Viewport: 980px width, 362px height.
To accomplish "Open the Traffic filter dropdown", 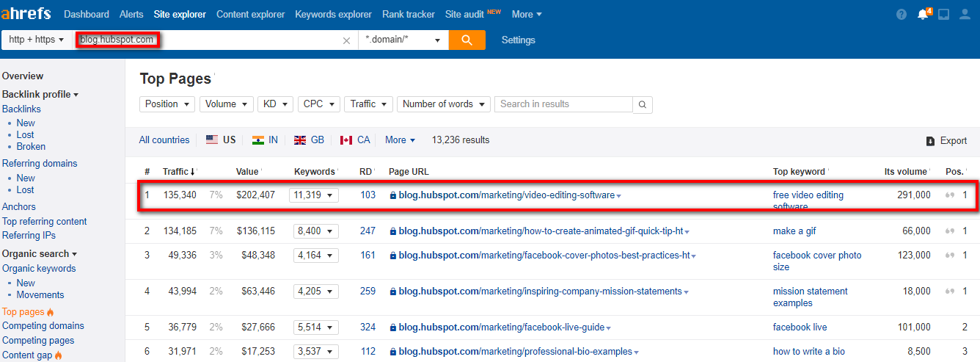I will pyautogui.click(x=369, y=104).
